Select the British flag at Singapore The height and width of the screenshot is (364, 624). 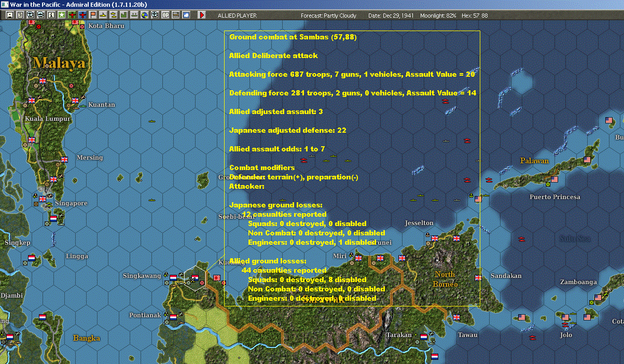[x=43, y=198]
